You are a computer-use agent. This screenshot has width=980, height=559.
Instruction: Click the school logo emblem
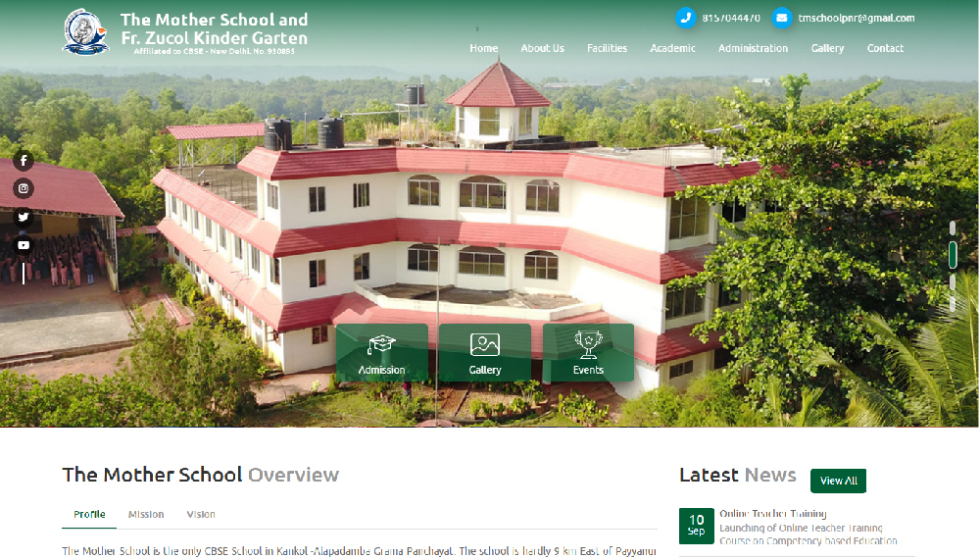point(85,32)
